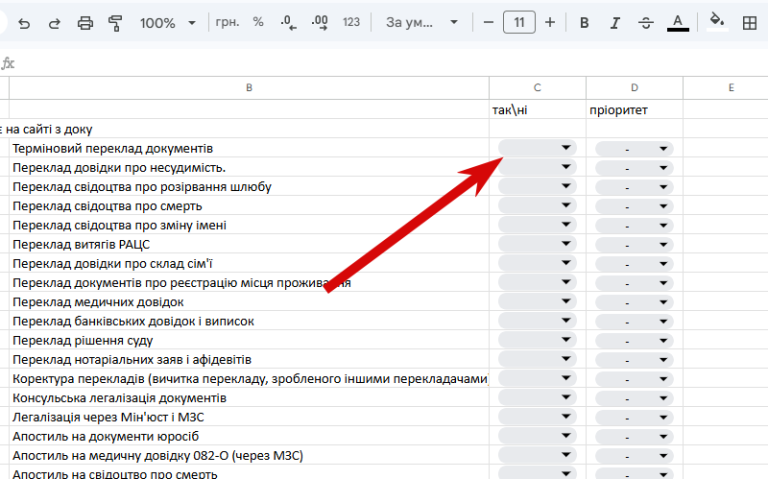
Task: Select the column E header
Action: 726,88
